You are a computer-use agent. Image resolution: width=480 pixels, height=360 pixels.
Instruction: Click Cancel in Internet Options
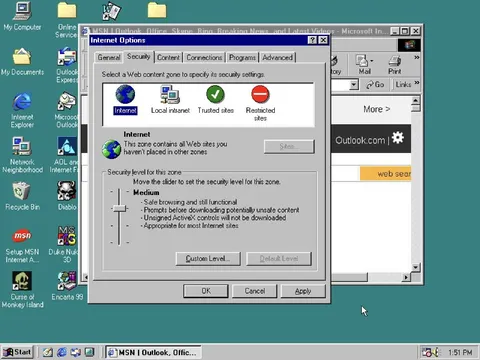click(x=255, y=291)
